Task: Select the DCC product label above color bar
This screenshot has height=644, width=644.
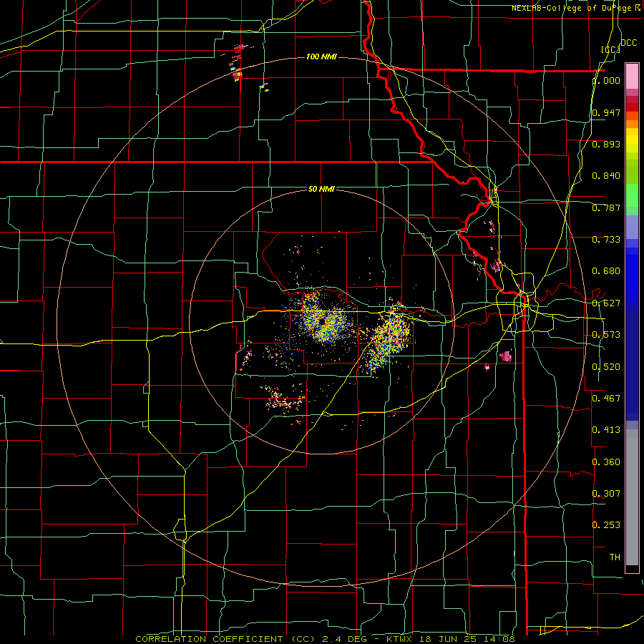Action: pos(628,43)
